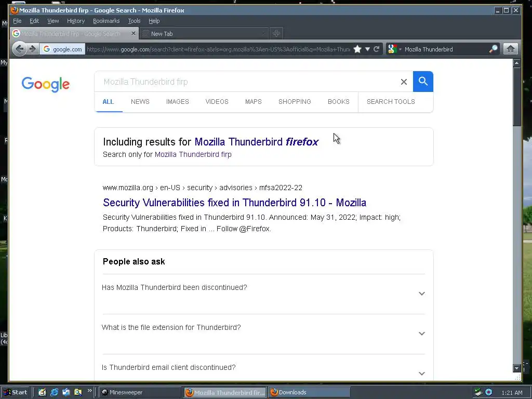
Task: Click the magnifier in the Firefox search box
Action: click(494, 49)
